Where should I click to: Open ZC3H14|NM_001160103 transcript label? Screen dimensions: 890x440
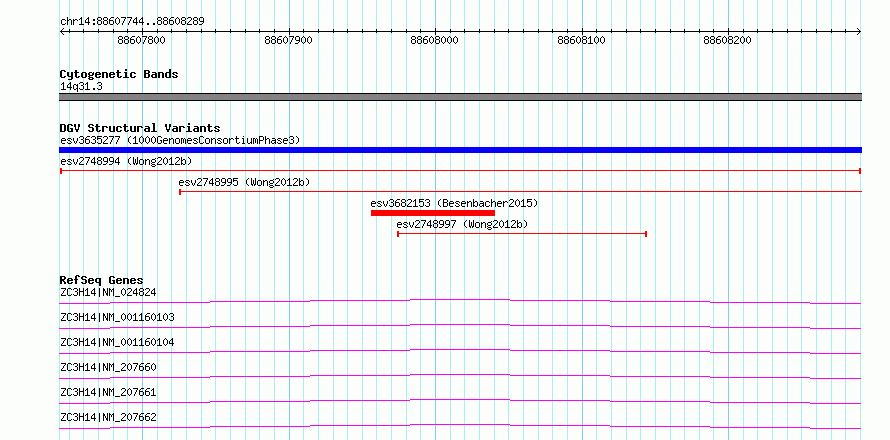click(117, 317)
